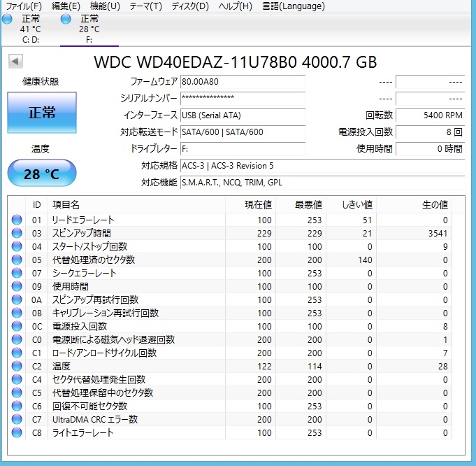Click status icon for 0C 電源投入回数
Screen dimensions: 476x466
17,326
